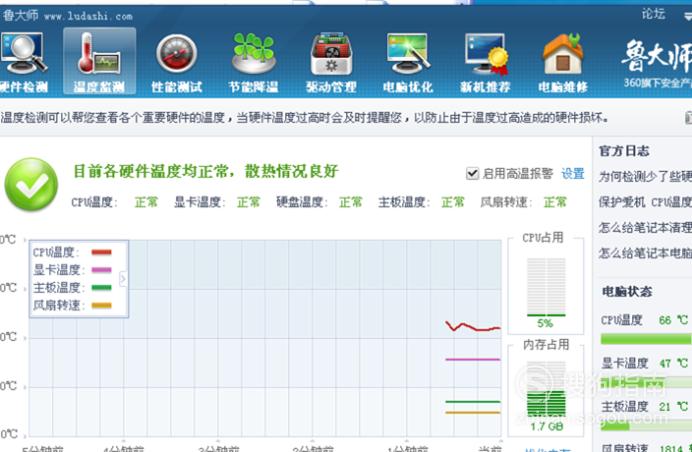Screen dimensions: 692x452
Task: Click 主板温度 green legend swatch
Action: [x=102, y=288]
